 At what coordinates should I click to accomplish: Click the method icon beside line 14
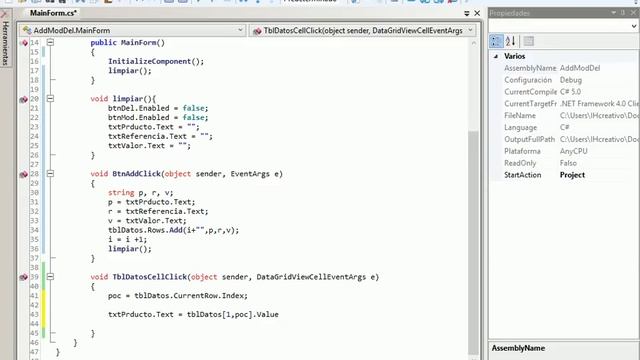click(x=24, y=42)
